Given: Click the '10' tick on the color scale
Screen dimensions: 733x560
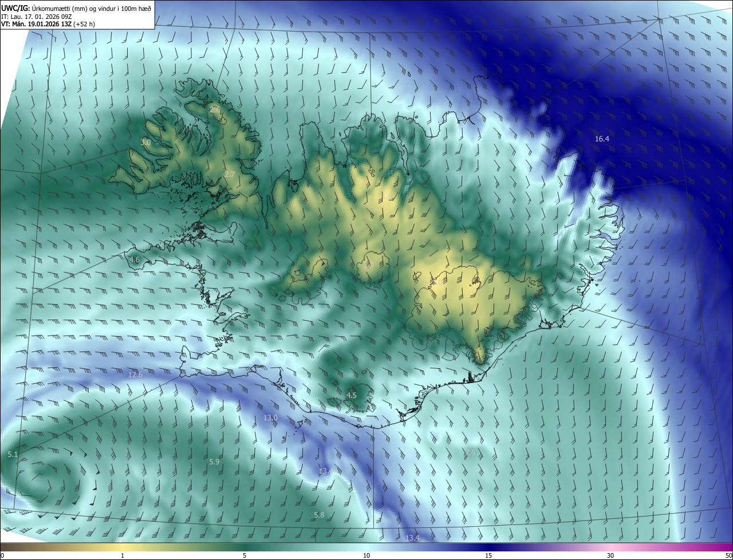Looking at the screenshot, I should 366,555.
